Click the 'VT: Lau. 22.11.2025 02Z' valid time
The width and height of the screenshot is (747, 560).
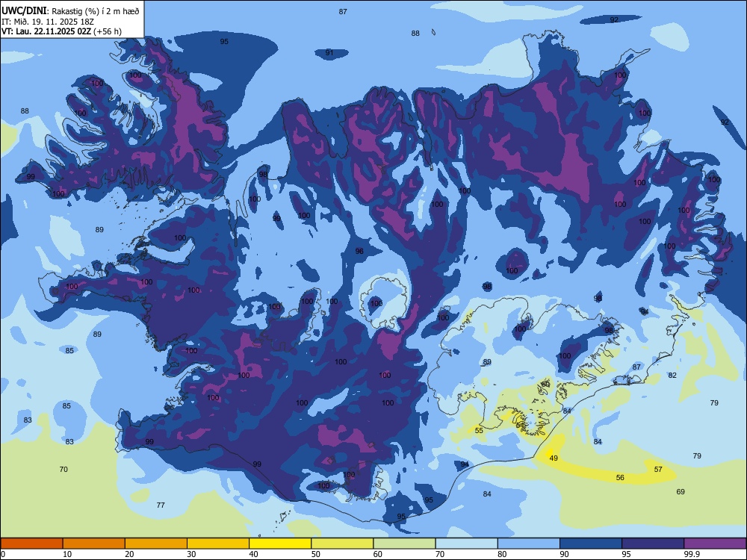pyautogui.click(x=46, y=31)
